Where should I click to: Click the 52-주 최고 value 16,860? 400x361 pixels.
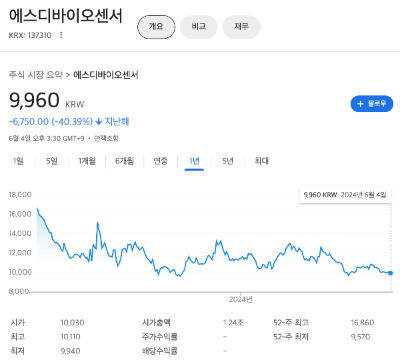(x=362, y=323)
